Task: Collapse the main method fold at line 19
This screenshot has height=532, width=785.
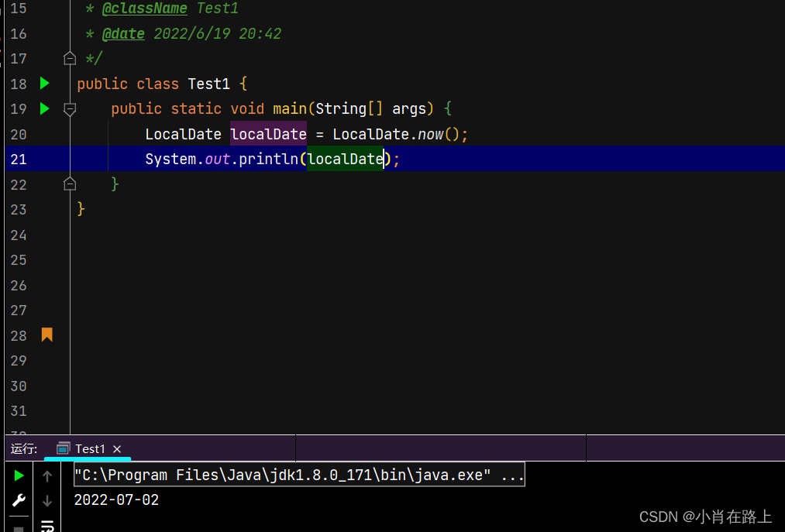Action: 69,109
